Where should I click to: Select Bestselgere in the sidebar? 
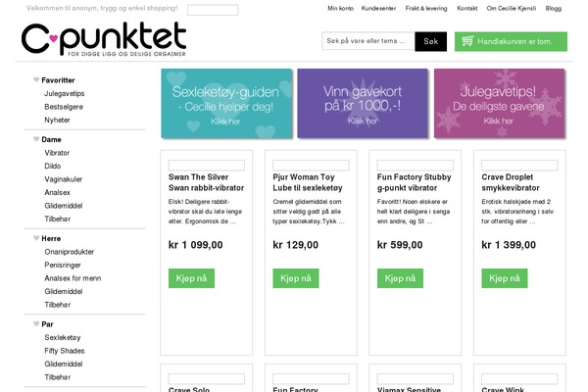click(64, 107)
